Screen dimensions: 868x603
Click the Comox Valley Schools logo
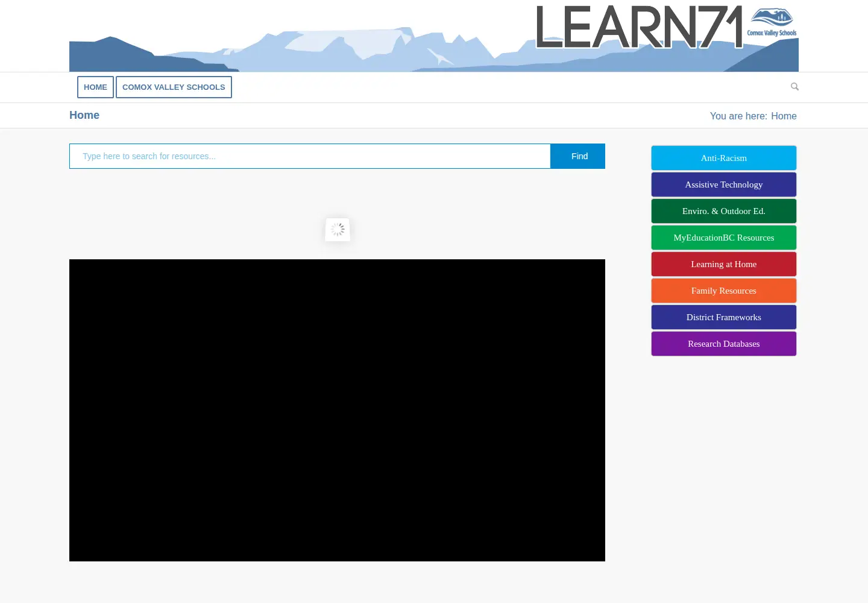click(772, 22)
